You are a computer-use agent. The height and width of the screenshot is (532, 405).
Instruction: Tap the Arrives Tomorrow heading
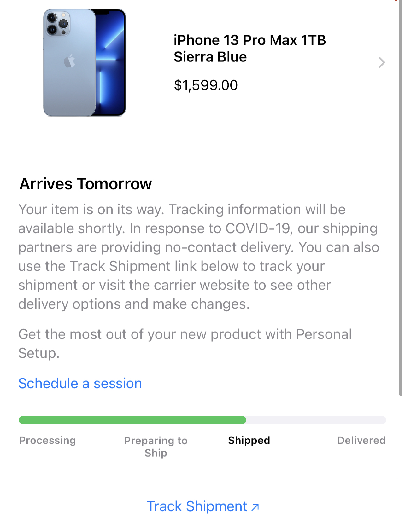click(x=85, y=184)
